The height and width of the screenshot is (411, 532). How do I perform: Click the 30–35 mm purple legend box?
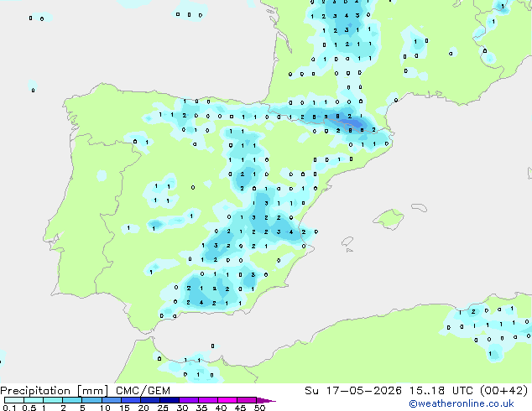click(x=188, y=400)
